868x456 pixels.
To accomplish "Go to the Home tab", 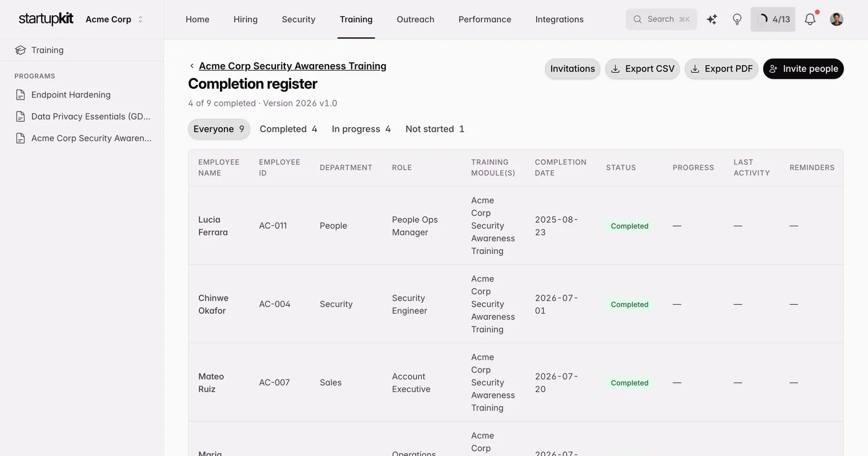I will tap(198, 19).
